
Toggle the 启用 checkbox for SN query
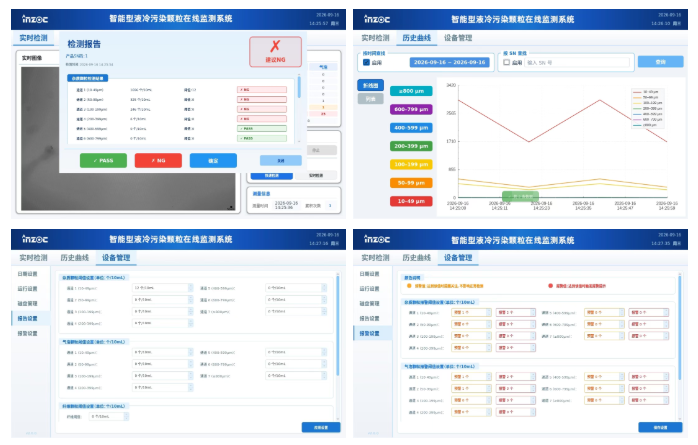(507, 62)
